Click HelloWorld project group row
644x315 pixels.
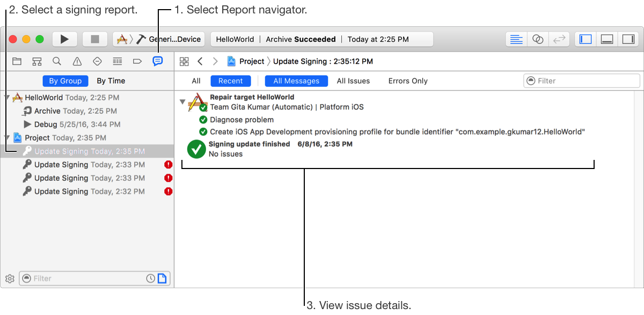87,98
